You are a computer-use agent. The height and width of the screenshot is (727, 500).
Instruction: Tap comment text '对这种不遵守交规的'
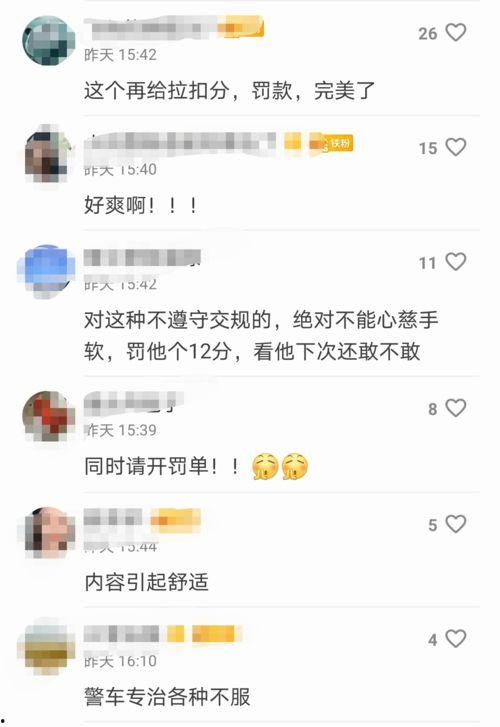coord(178,320)
